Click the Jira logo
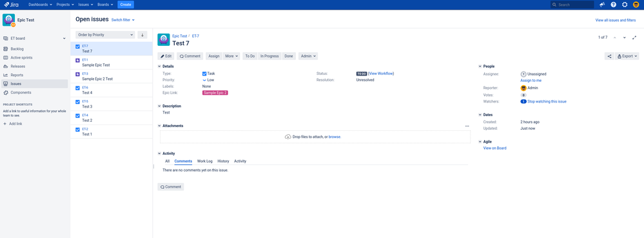644x238 pixels. (x=11, y=5)
